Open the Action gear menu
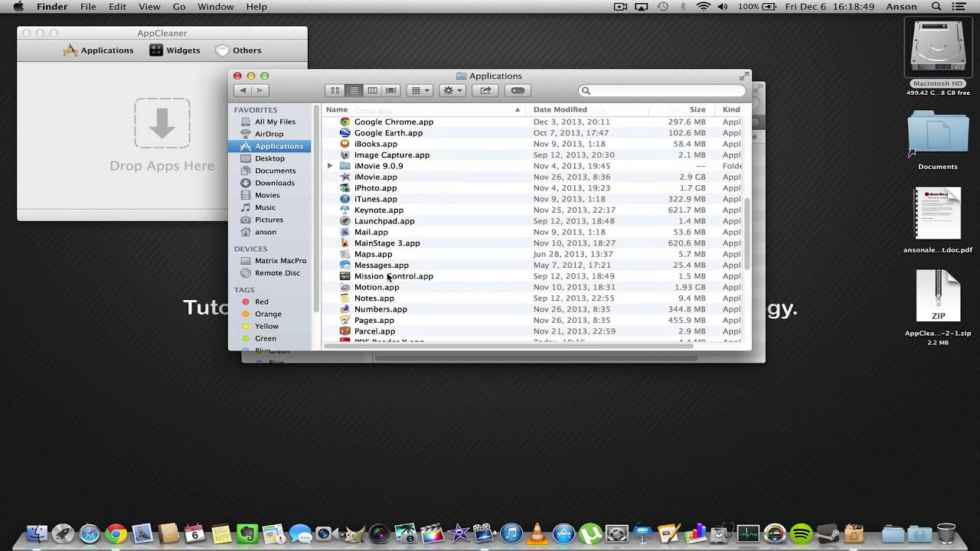The width and height of the screenshot is (980, 551). pyautogui.click(x=452, y=90)
